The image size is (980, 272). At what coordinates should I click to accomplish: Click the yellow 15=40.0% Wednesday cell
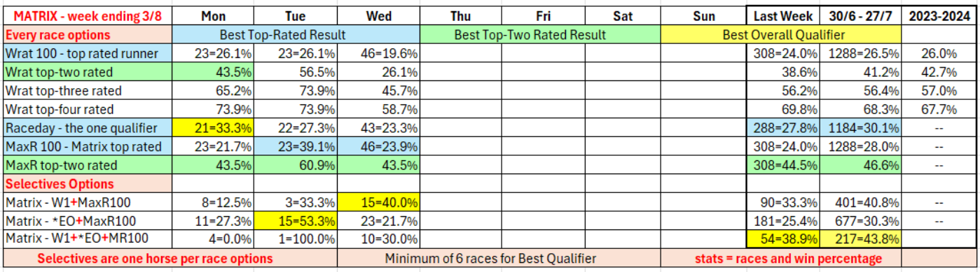coord(378,203)
